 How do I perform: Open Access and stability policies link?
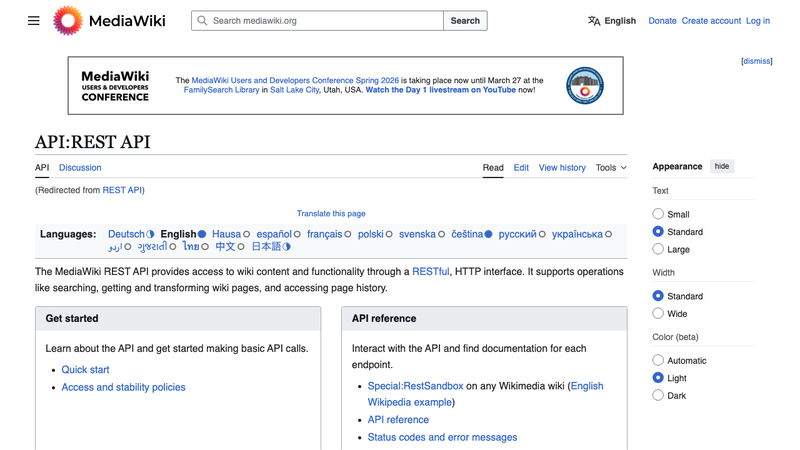[123, 387]
